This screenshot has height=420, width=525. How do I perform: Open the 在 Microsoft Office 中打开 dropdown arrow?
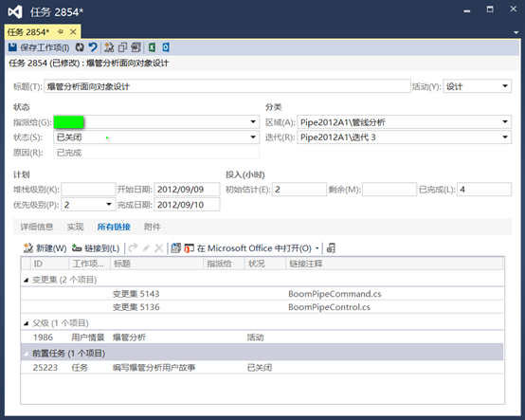coord(317,248)
